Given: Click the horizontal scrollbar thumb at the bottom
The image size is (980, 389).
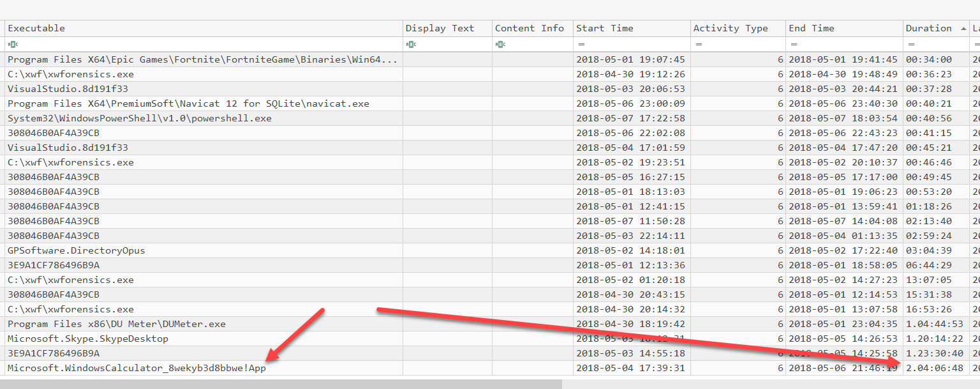Looking at the screenshot, I should tap(281, 384).
